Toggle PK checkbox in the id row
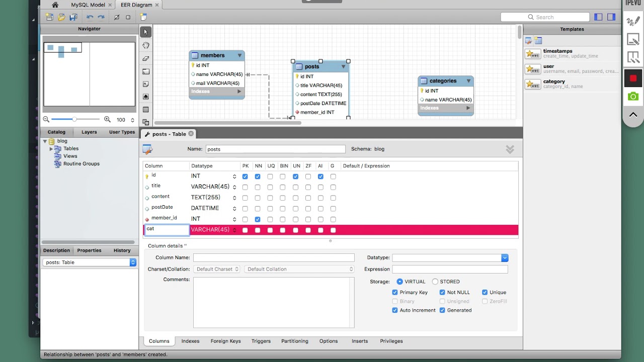Image resolution: width=644 pixels, height=362 pixels. point(245,176)
